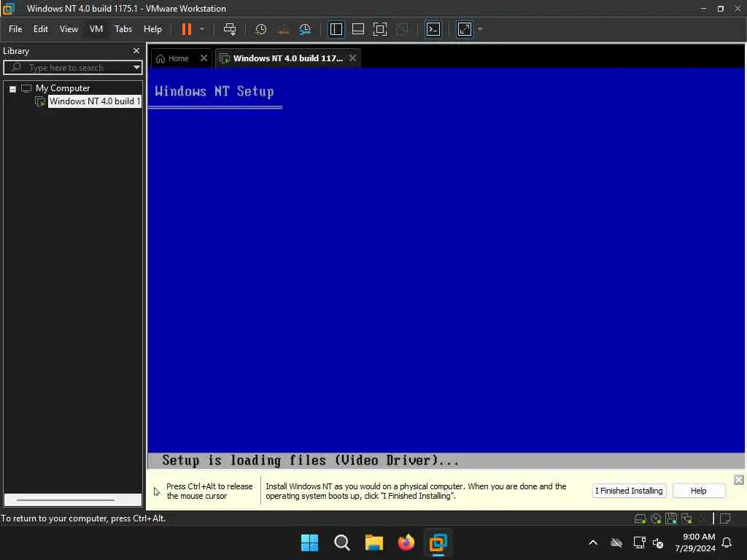The height and width of the screenshot is (560, 747).
Task: Click the Help button in install bar
Action: click(x=698, y=491)
